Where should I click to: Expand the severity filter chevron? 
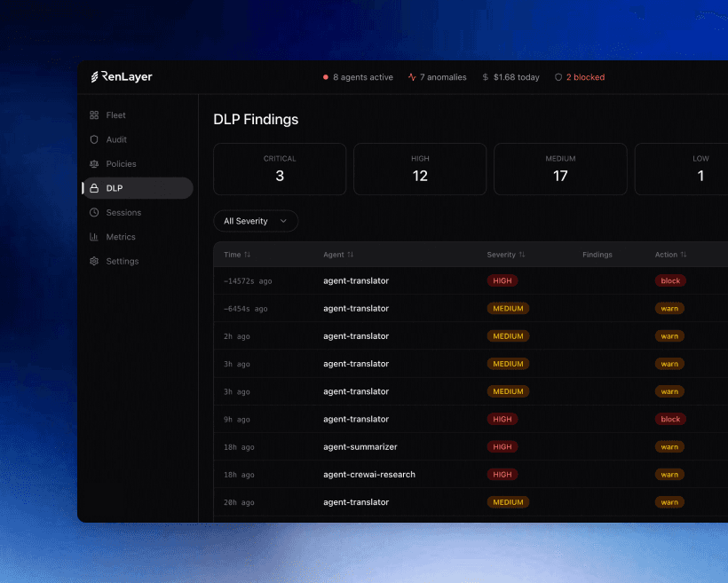tap(283, 221)
